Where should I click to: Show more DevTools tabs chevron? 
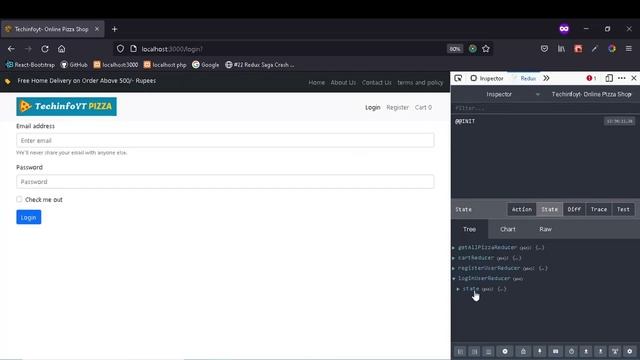[x=546, y=78]
